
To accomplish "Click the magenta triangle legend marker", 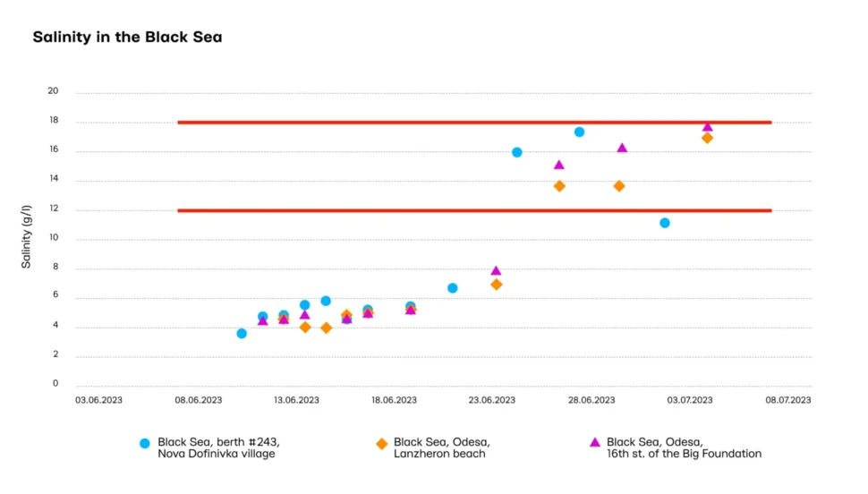I will 594,442.
